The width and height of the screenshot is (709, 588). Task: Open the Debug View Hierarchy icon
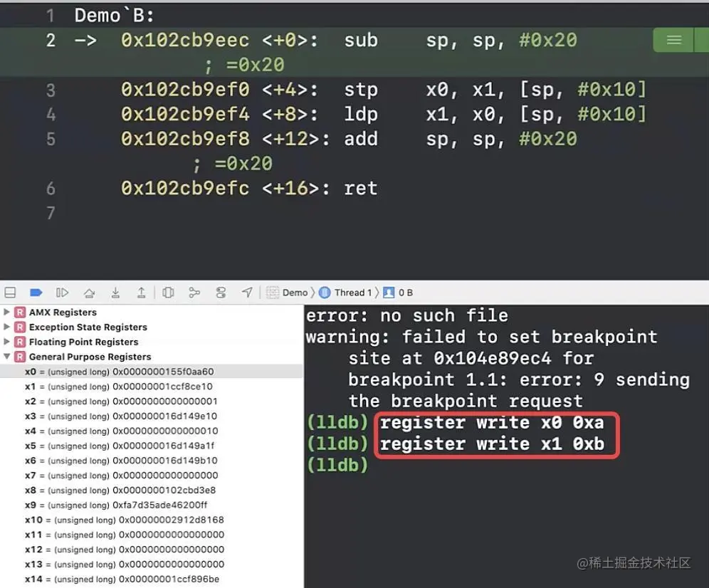coord(168,293)
